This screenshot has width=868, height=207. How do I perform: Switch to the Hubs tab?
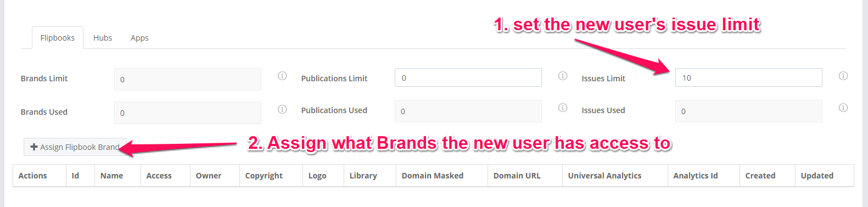click(x=103, y=38)
